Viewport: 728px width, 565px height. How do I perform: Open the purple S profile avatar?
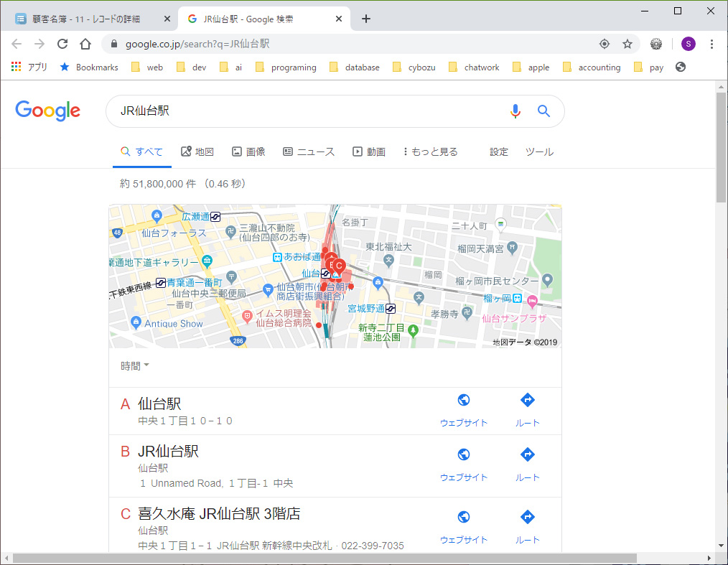coord(688,44)
